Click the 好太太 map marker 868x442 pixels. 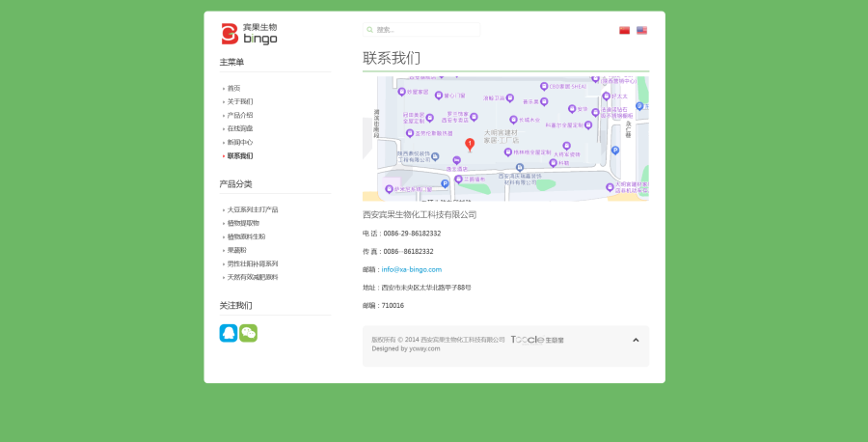607,97
